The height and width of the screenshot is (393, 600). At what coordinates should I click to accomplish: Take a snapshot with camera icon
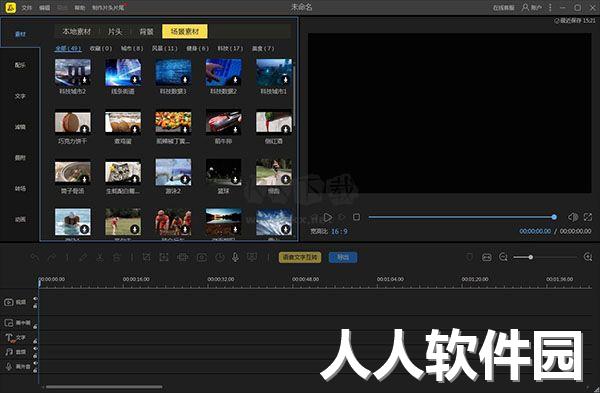[x=202, y=258]
